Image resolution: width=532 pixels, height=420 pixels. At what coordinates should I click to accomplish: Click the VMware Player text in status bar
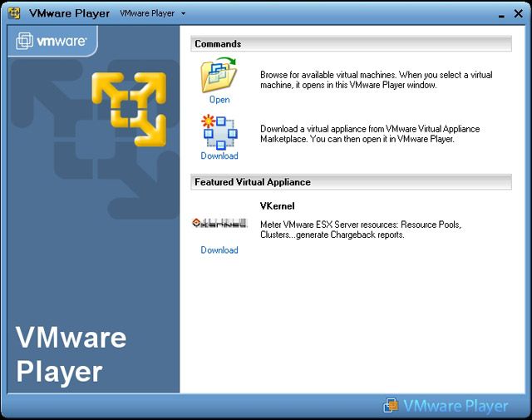pyautogui.click(x=456, y=406)
